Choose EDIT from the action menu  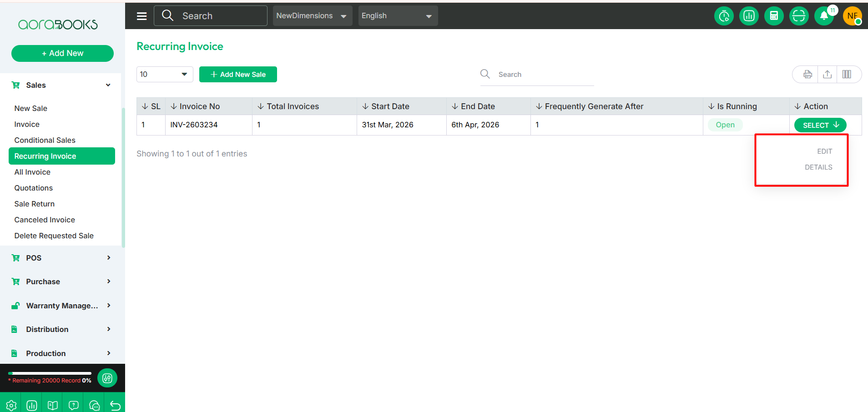(824, 151)
